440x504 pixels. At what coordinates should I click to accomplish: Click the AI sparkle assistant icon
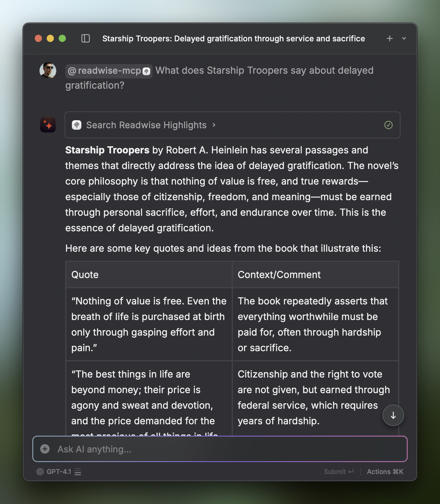click(48, 125)
